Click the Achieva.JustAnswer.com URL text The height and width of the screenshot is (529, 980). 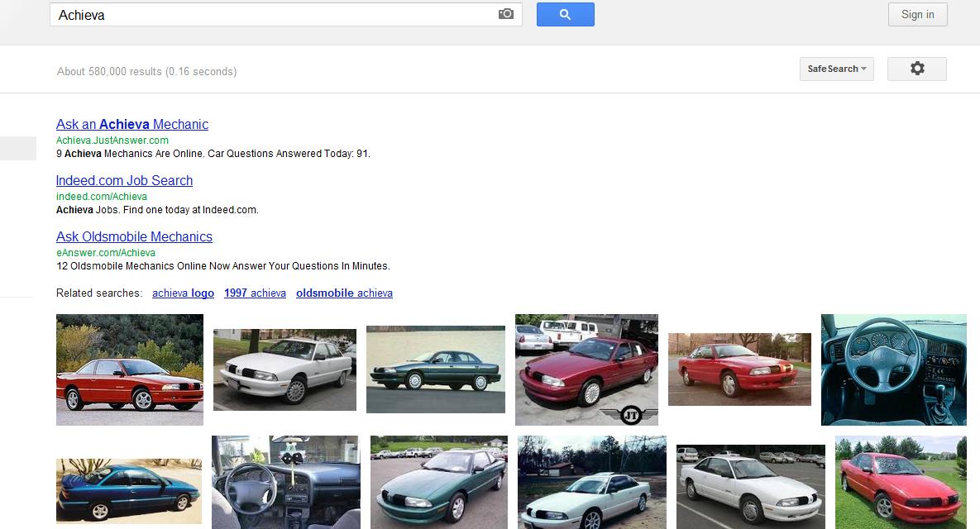(112, 141)
